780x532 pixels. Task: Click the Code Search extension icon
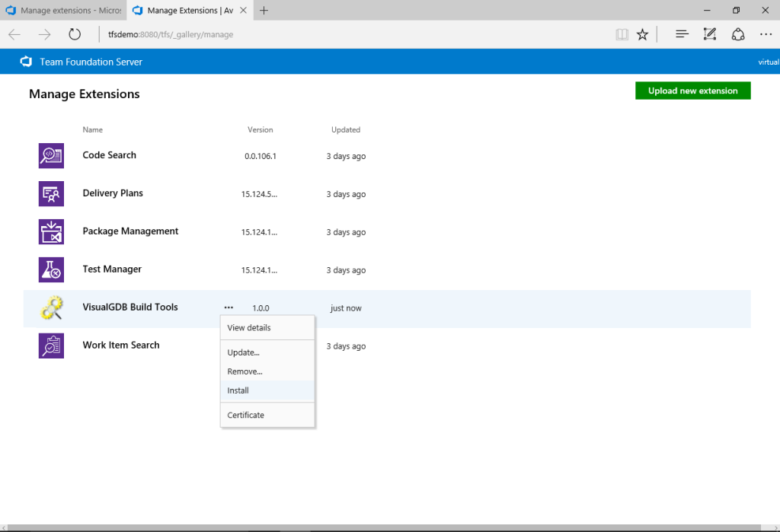coord(51,155)
